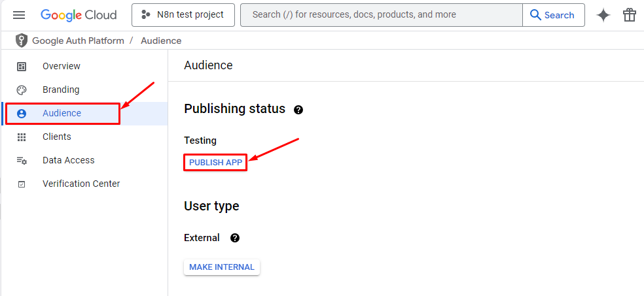Screen dimensions: 644x296
Task: Open the hamburger navigation menu
Action: point(19,15)
